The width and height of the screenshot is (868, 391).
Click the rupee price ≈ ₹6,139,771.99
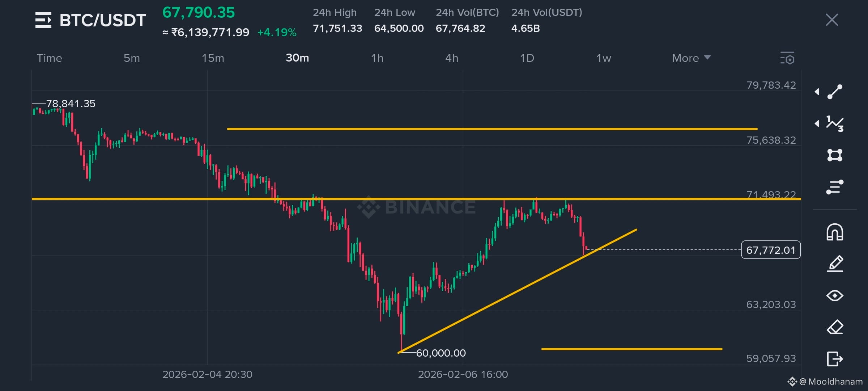[206, 32]
